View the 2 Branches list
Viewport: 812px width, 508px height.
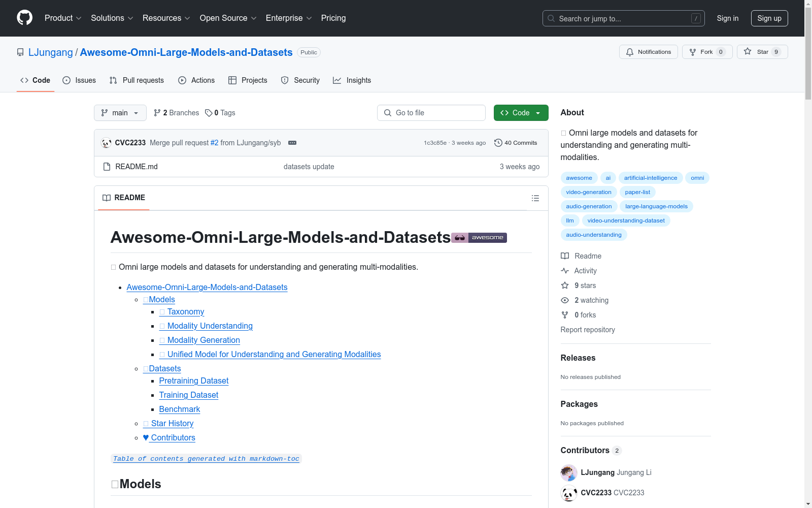click(x=177, y=113)
